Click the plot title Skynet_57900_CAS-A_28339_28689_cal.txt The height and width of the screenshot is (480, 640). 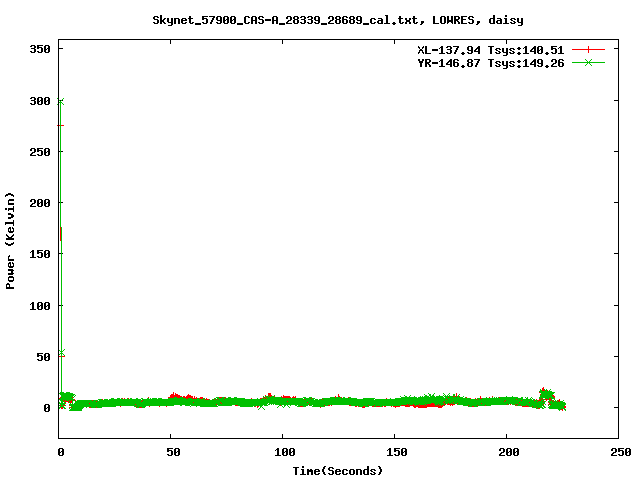(x=338, y=20)
